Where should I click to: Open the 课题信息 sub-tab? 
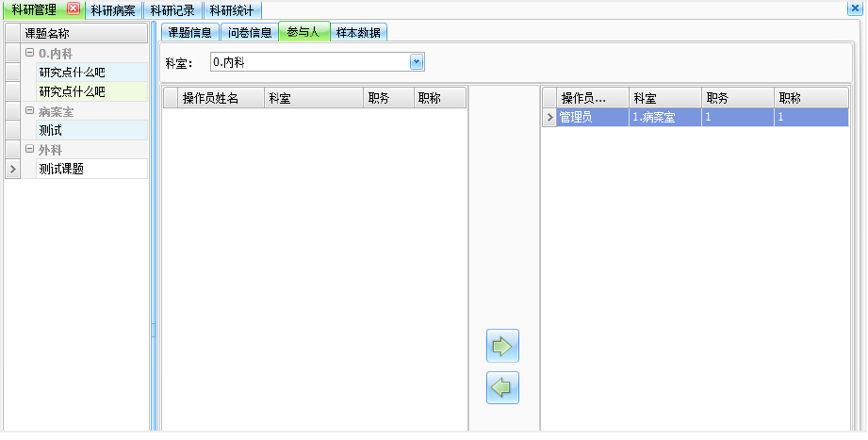[189, 32]
